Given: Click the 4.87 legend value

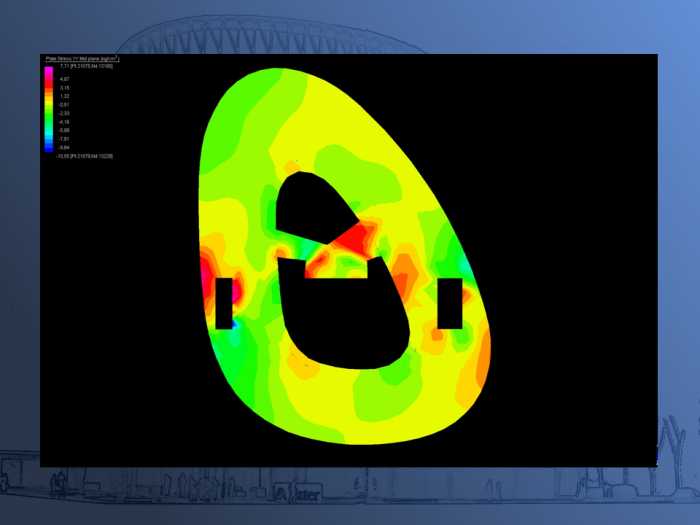Looking at the screenshot, I should (x=63, y=78).
